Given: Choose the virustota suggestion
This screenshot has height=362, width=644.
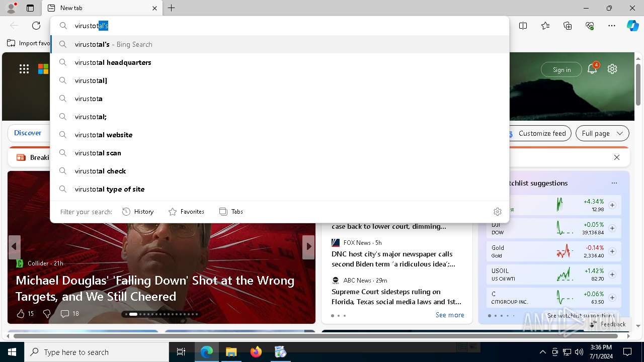Looking at the screenshot, I should pos(280,99).
